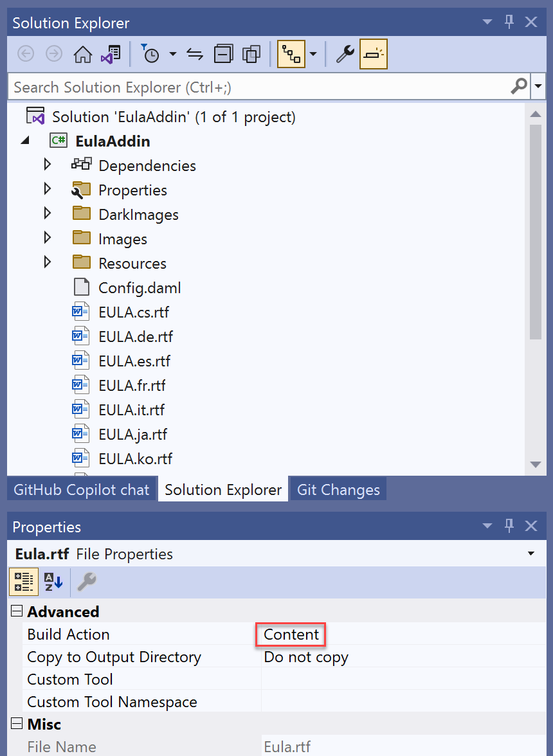
Task: Open Properties via the wrench toolbar icon
Action: coord(345,55)
